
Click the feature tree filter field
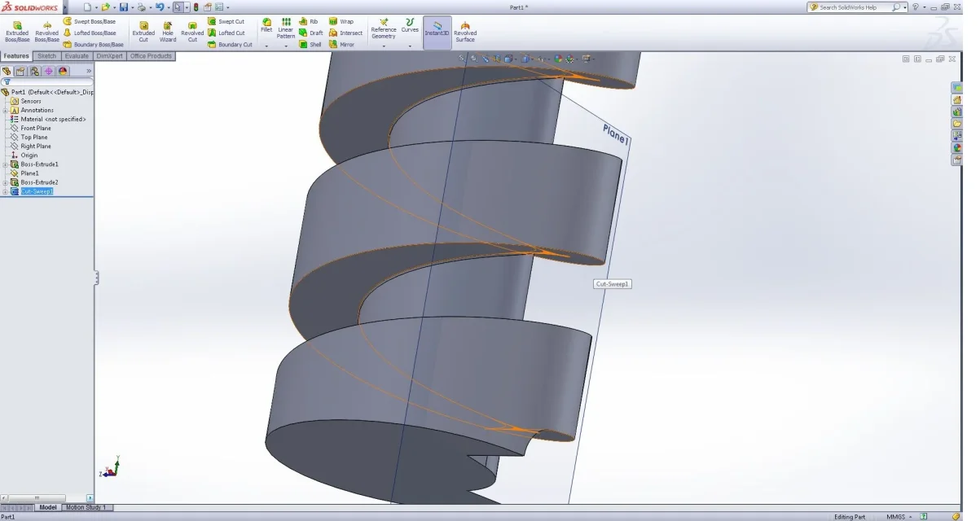coord(47,82)
